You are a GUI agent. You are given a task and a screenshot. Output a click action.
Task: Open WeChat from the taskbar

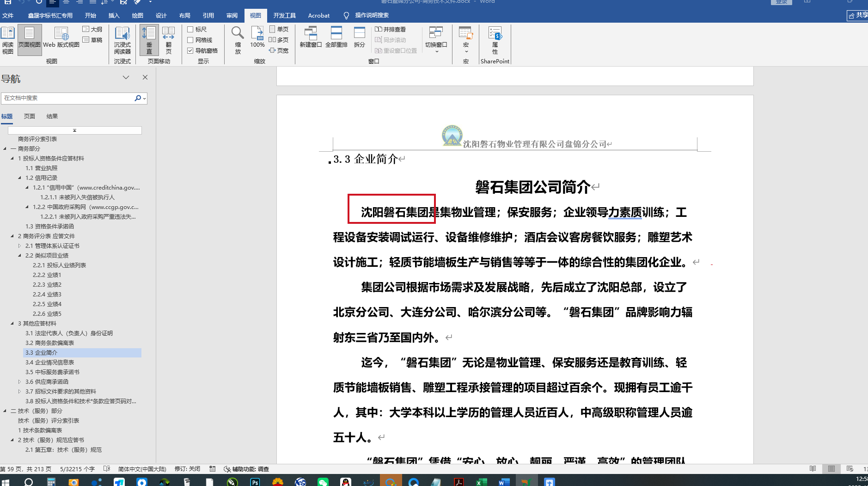tap(323, 482)
